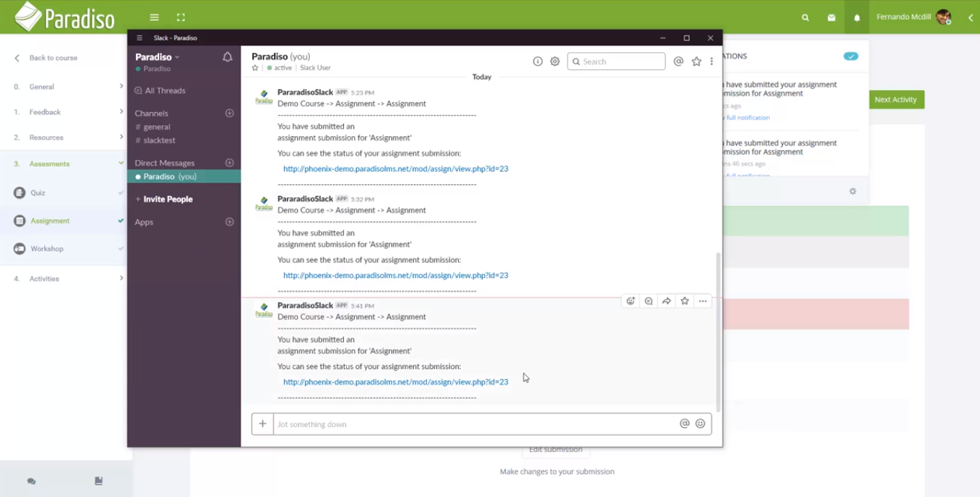Star the conversation in Slack header toolbar
Viewport: 980px width, 497px height.
[x=696, y=62]
